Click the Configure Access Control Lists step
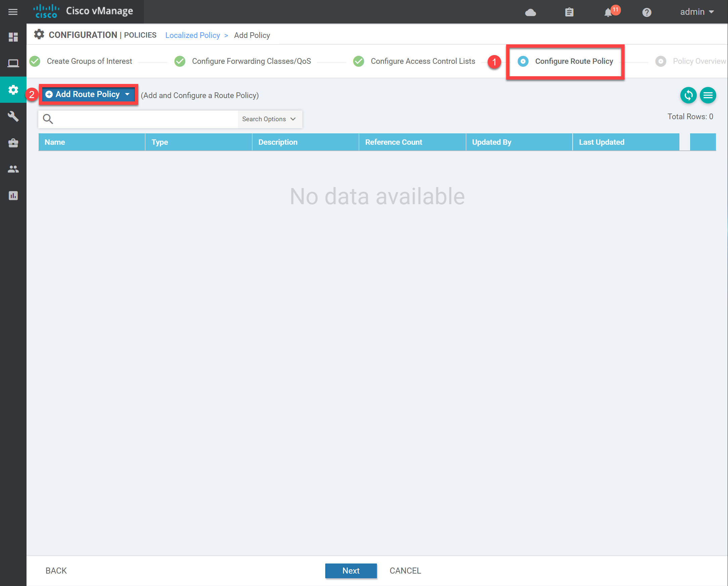 click(423, 60)
